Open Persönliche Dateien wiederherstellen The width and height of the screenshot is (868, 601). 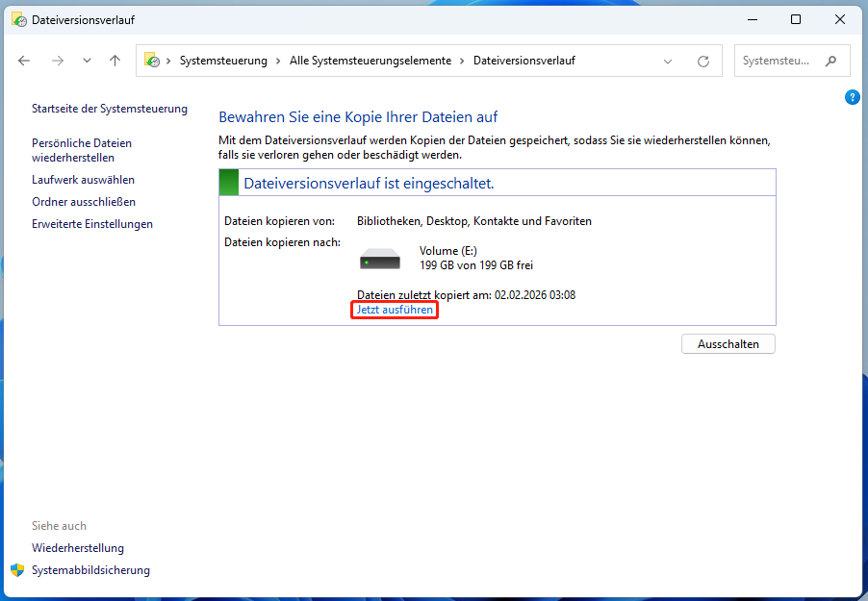coord(82,150)
